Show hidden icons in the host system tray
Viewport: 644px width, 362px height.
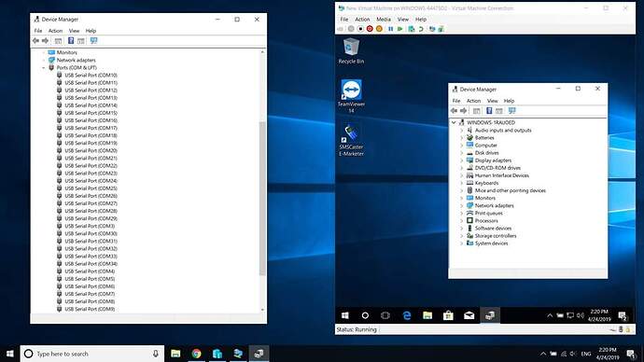pos(543,354)
